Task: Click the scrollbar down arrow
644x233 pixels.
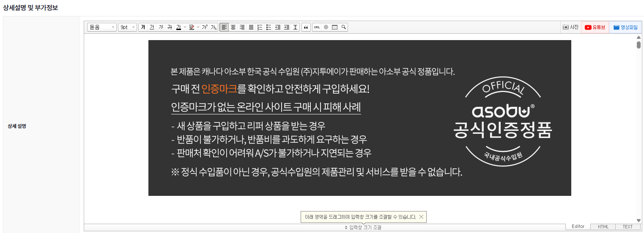Action: point(639,220)
